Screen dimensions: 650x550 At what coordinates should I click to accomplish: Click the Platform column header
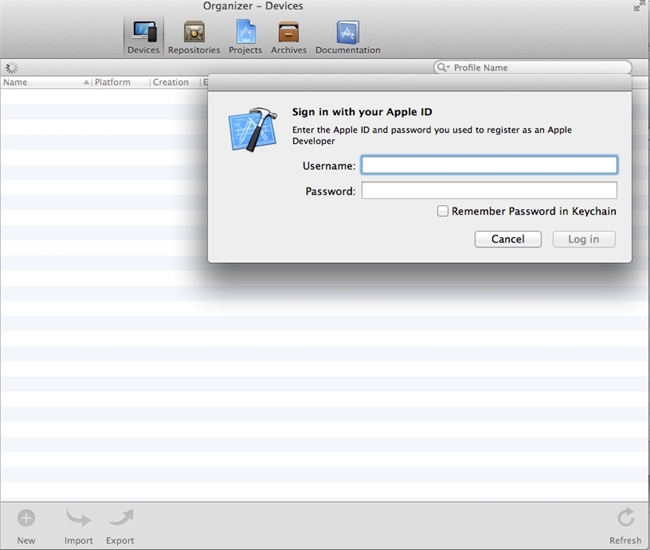[119, 82]
